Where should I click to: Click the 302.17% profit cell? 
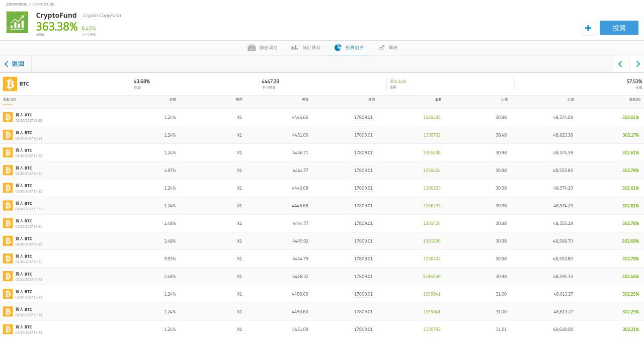630,135
